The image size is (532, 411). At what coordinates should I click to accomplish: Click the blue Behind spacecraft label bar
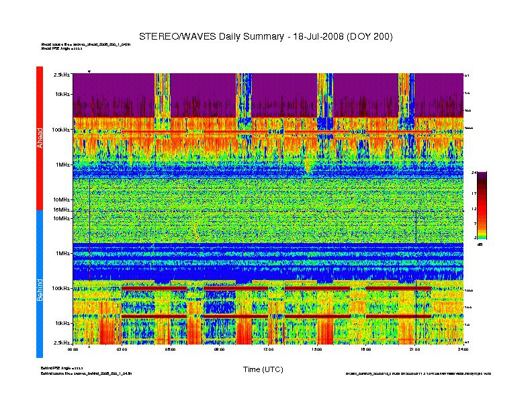(40, 284)
